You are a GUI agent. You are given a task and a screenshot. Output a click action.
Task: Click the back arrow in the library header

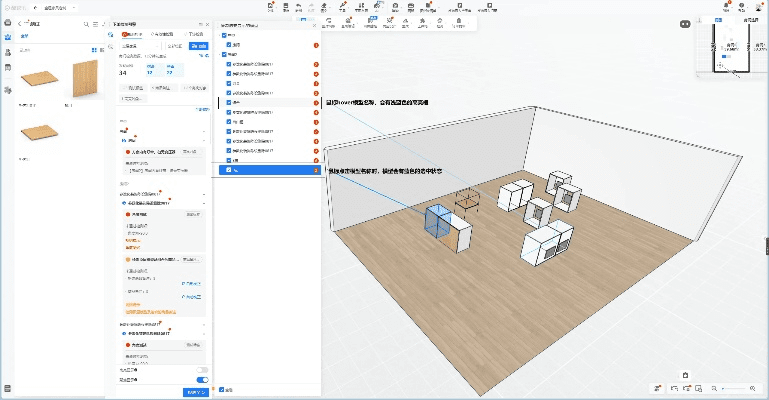click(21, 23)
